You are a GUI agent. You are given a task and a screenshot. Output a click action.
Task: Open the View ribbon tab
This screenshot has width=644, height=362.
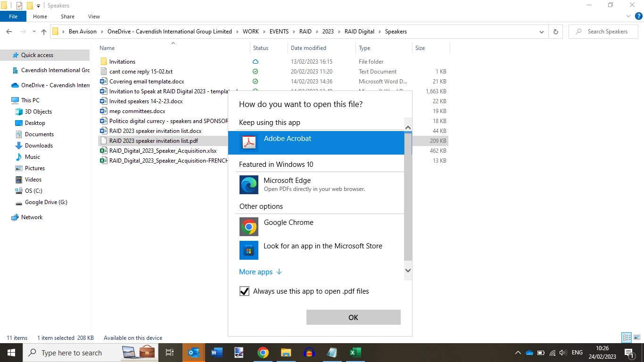coord(94,16)
